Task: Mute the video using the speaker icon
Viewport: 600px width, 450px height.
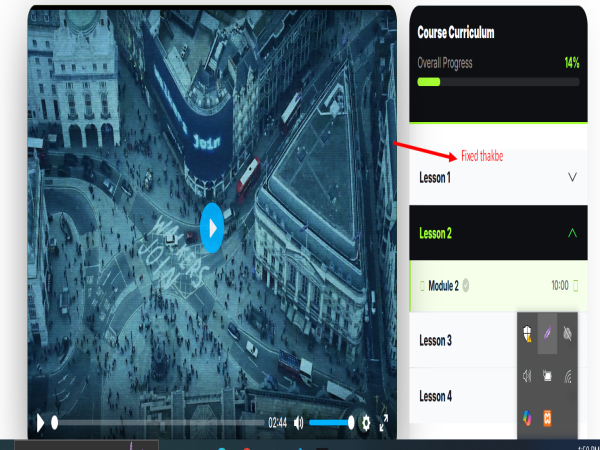Action: click(298, 423)
